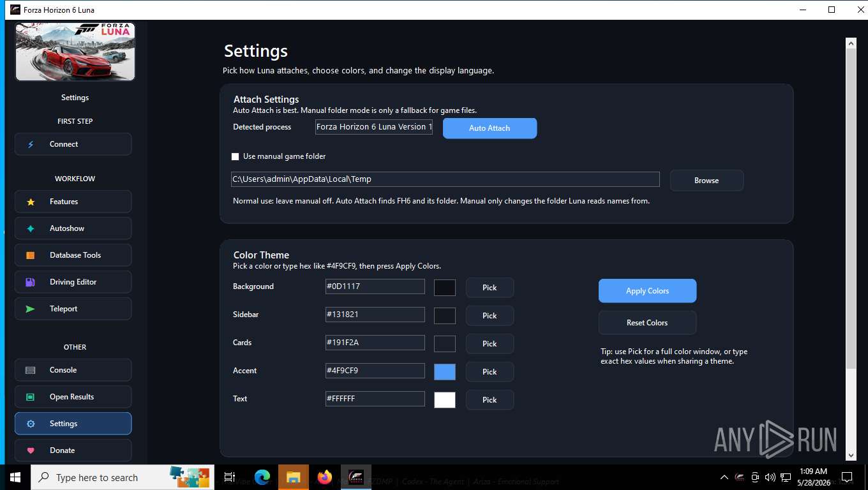This screenshot has width=868, height=490.
Task: Open the notification center
Action: pos(847,477)
